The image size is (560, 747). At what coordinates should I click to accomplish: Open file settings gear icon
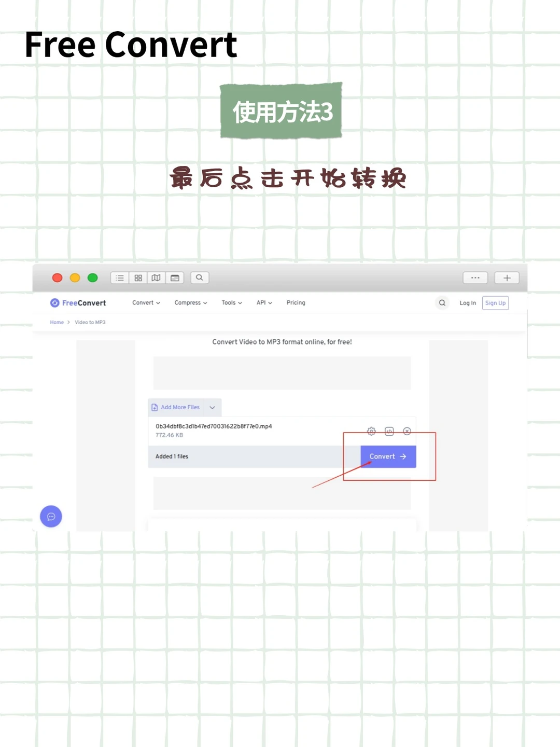click(x=371, y=431)
